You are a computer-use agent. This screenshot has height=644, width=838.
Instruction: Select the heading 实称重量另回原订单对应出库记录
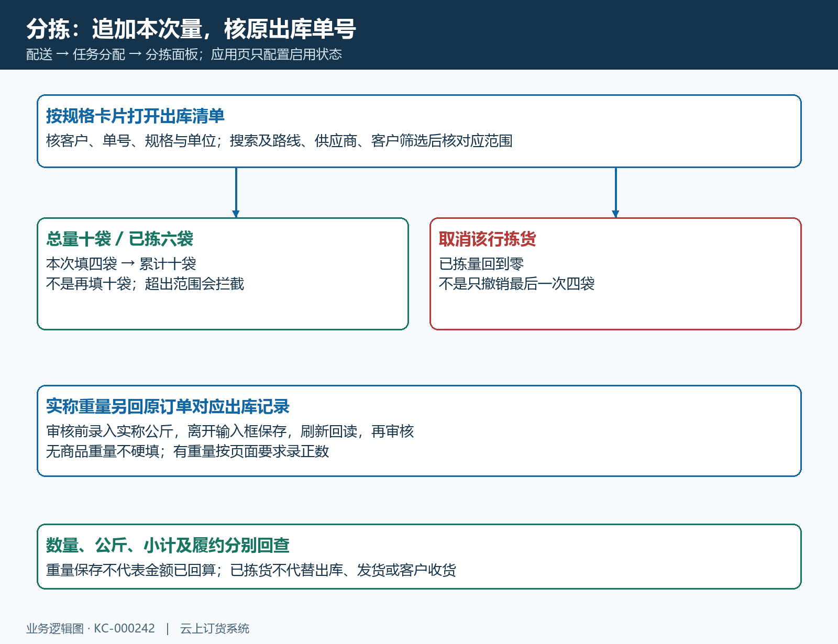coord(168,407)
